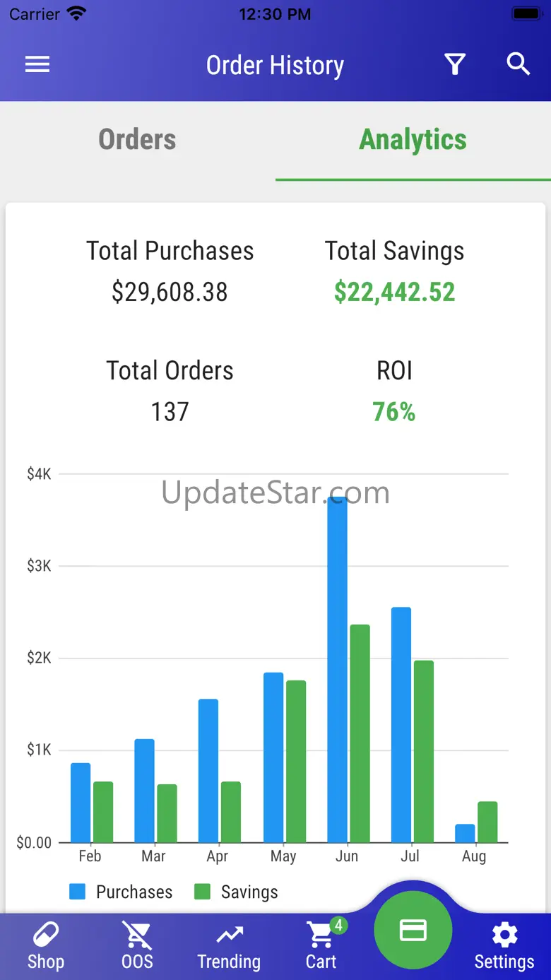Open the filter funnel icon

(455, 64)
